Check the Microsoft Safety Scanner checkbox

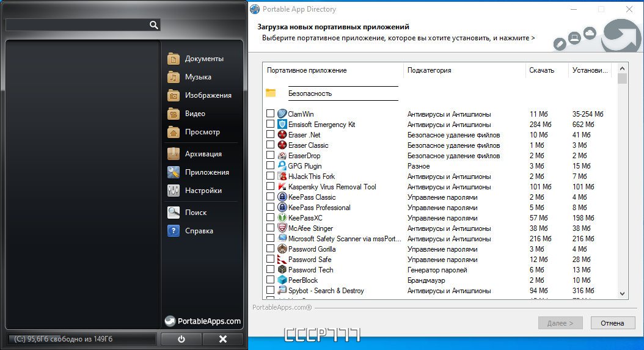click(x=270, y=238)
